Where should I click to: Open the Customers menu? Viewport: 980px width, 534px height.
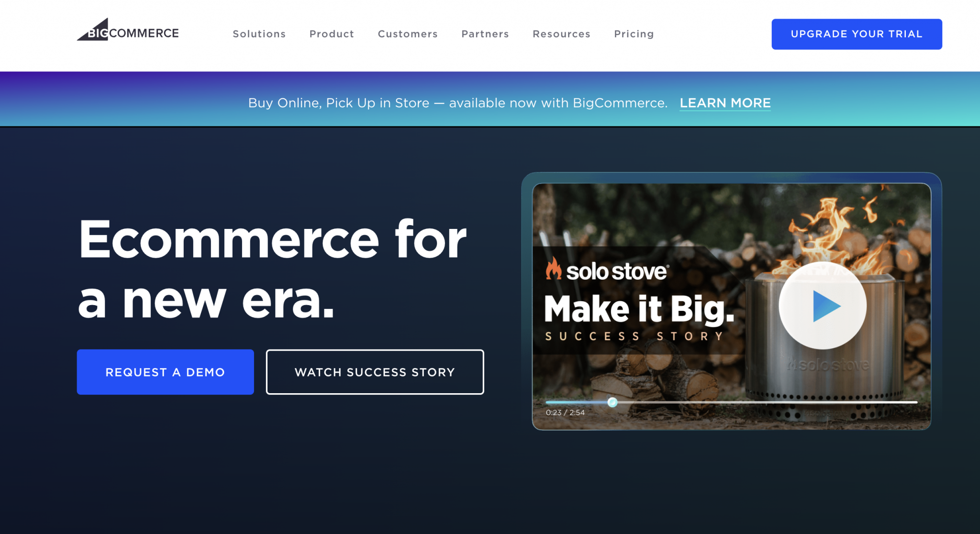pos(408,34)
